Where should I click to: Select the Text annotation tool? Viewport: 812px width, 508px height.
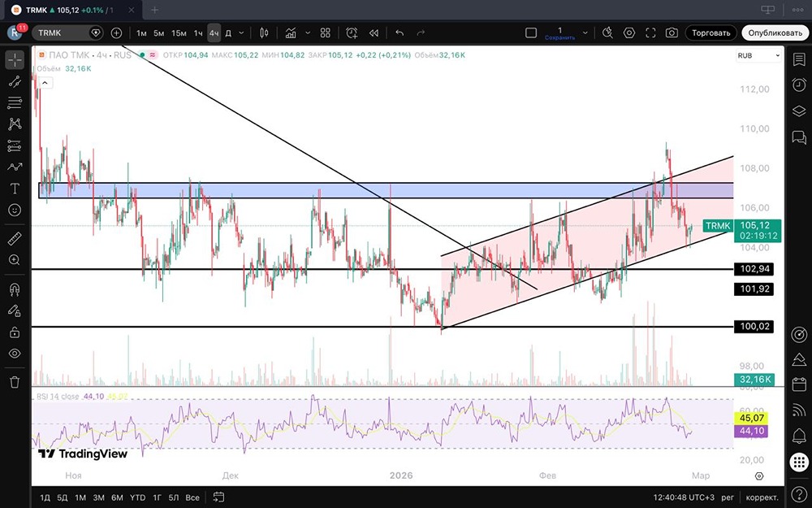pos(15,189)
